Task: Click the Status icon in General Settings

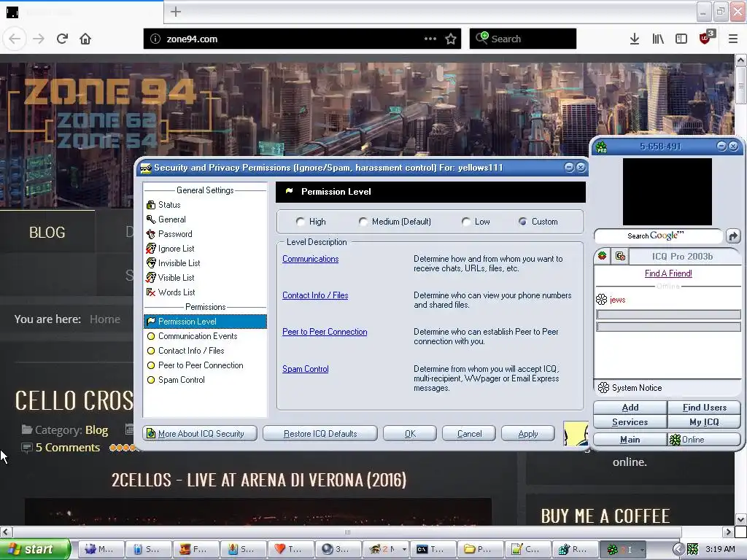Action: tap(151, 205)
